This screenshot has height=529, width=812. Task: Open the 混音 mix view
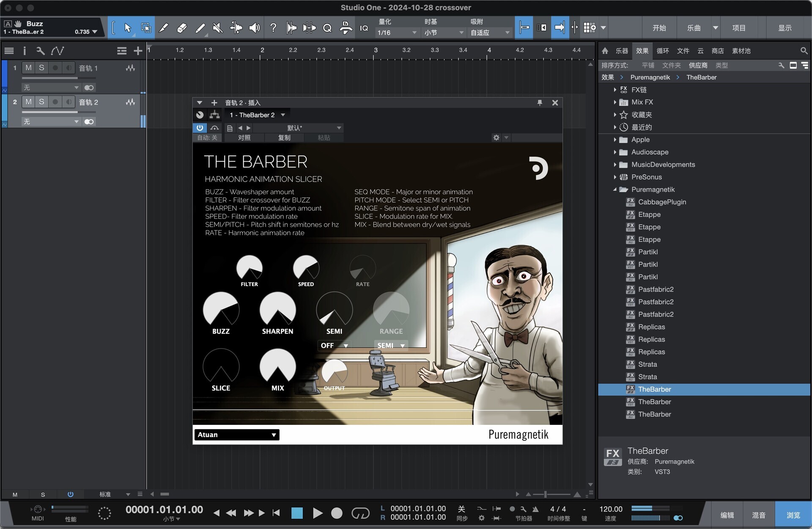(x=758, y=515)
